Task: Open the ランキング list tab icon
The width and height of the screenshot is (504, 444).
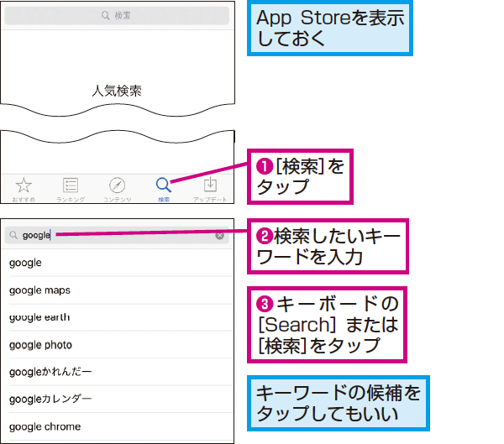Action: (x=71, y=185)
